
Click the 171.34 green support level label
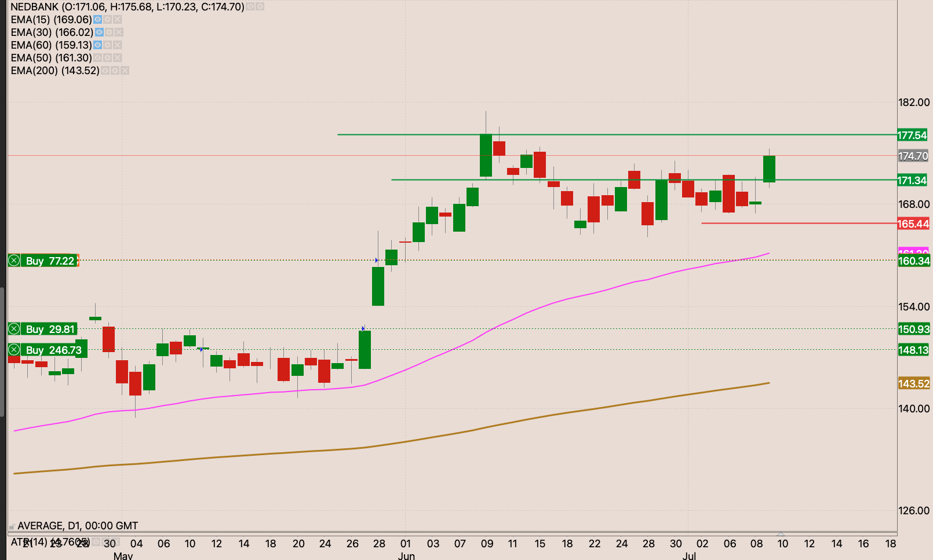(x=912, y=180)
